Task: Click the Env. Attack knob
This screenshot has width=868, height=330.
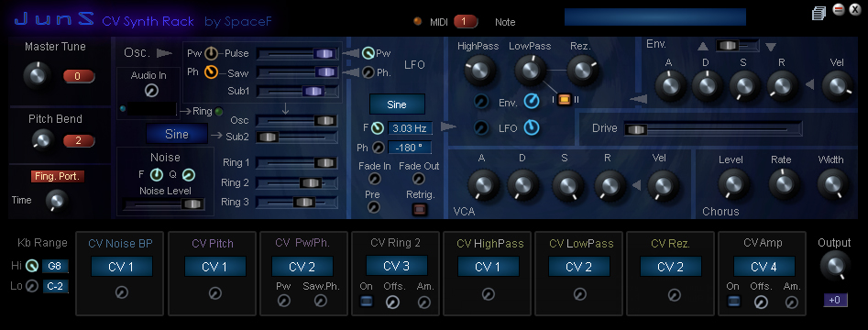Action: click(x=669, y=86)
